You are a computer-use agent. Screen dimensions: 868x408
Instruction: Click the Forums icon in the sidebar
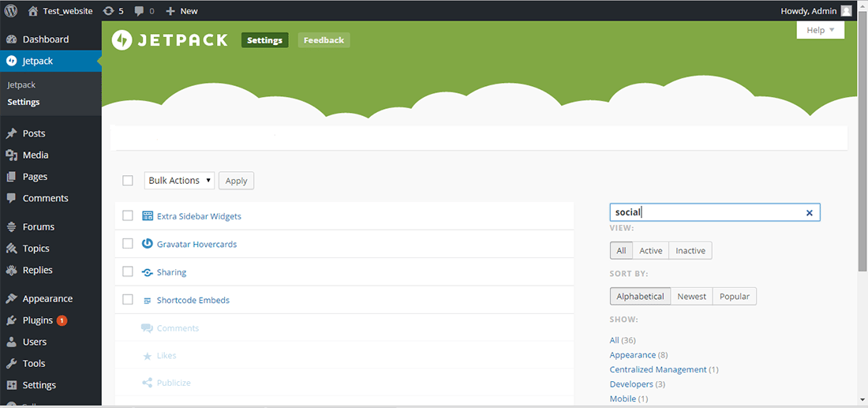coord(11,227)
